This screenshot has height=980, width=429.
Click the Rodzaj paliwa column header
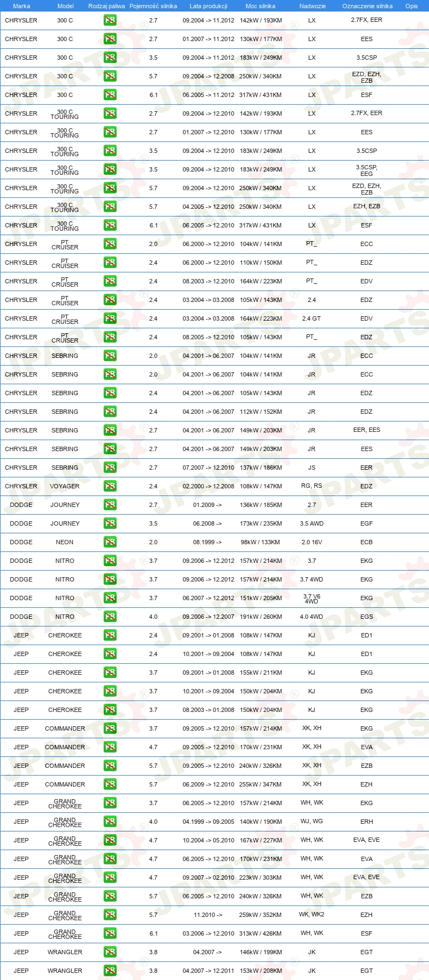[106, 6]
